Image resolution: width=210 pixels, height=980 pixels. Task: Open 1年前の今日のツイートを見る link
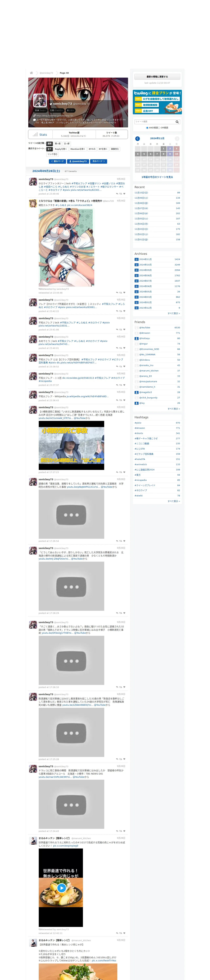click(157, 177)
